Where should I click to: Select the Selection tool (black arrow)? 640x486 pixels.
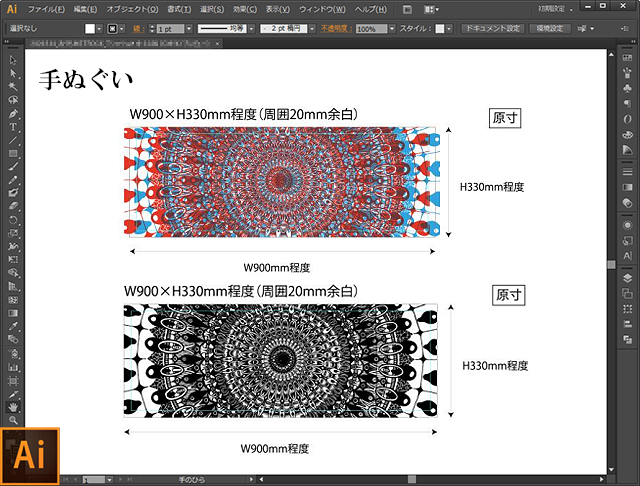[13, 60]
